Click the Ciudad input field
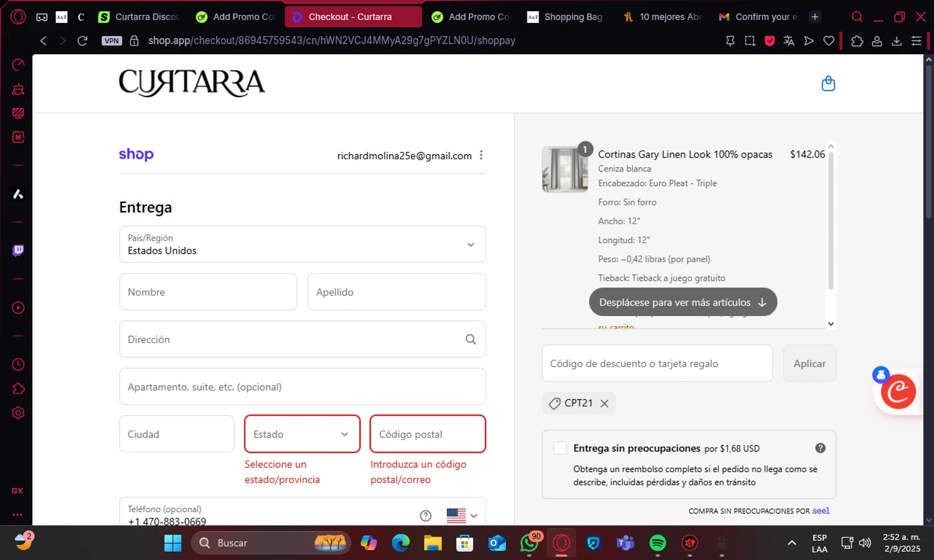The width and height of the screenshot is (934, 560). coord(177,434)
